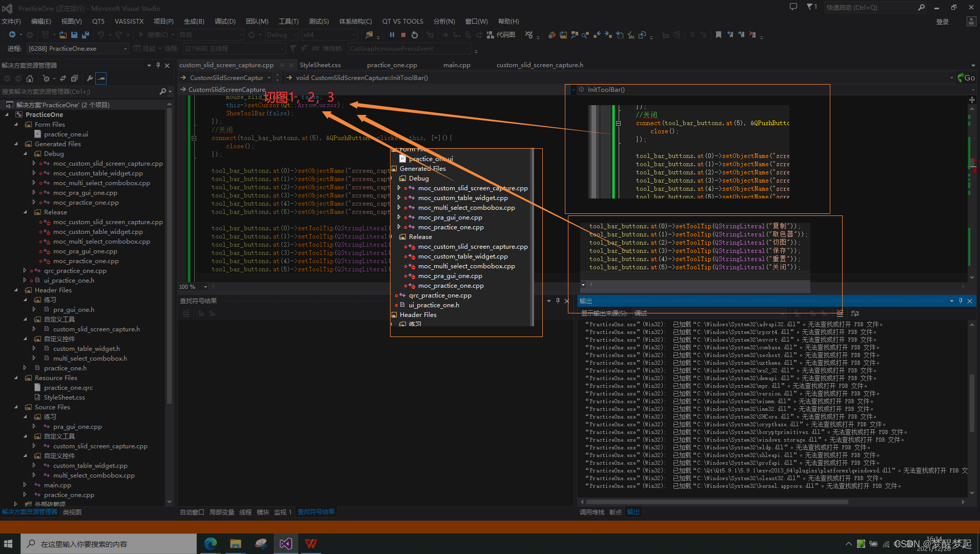The image size is (980, 554).
Task: Click the Output panel horizontal scrollbar
Action: (x=717, y=502)
